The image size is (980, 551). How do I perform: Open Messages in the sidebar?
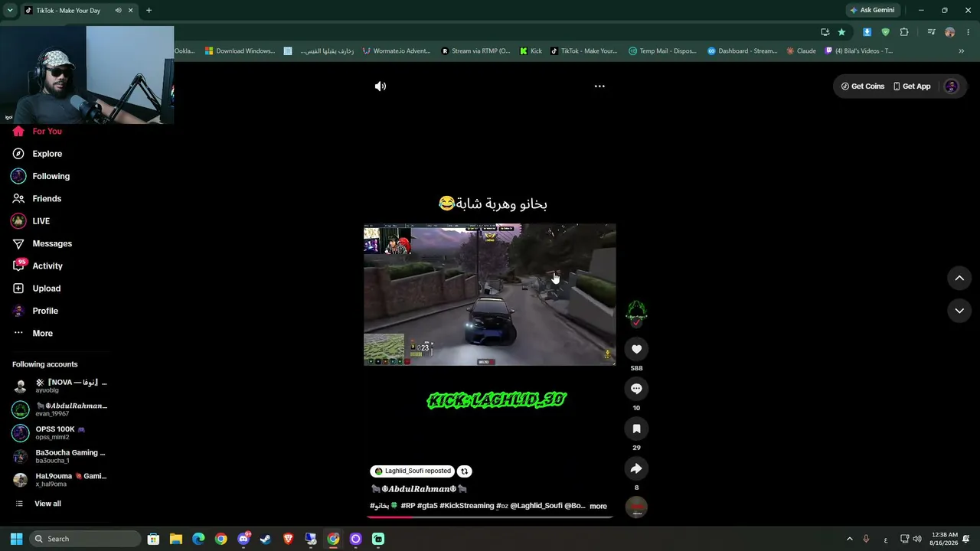point(54,243)
